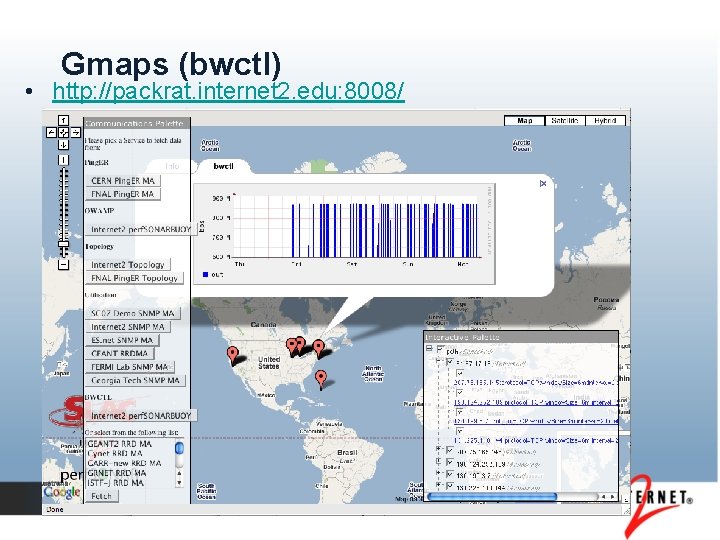Expand the last tree row starting 131
This screenshot has width=720, height=540.
point(439,485)
